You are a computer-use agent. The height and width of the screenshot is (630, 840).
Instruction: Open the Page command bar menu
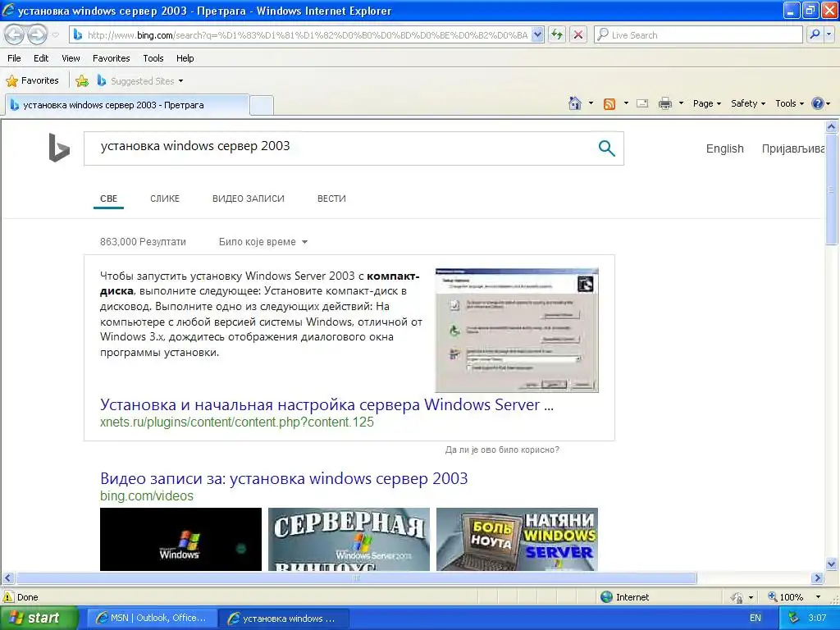(x=707, y=103)
